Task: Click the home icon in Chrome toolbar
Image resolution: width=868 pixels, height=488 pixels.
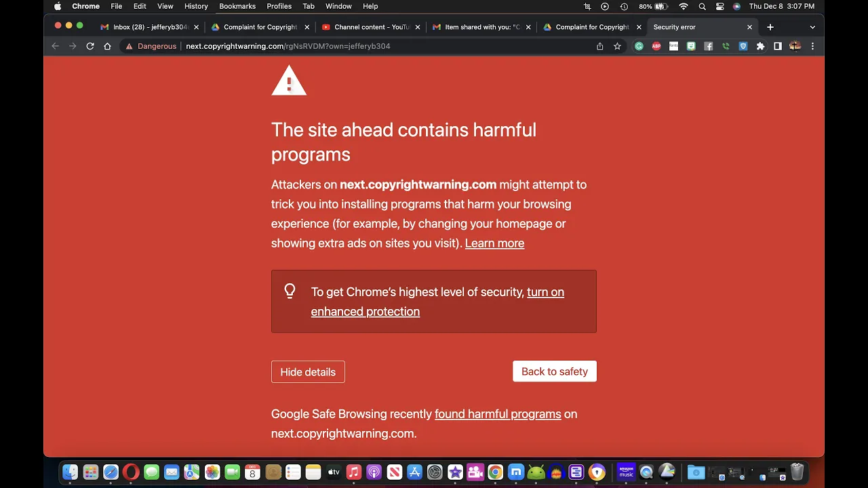Action: [107, 46]
